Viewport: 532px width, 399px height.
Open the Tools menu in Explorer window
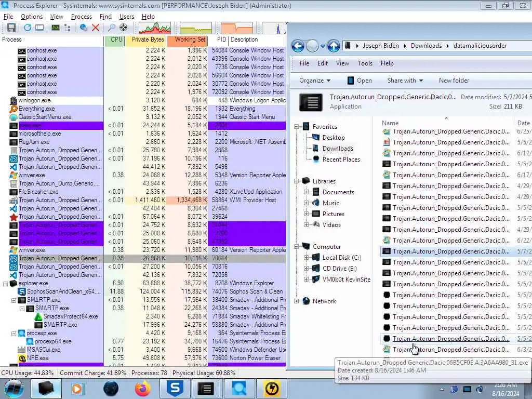pos(365,63)
